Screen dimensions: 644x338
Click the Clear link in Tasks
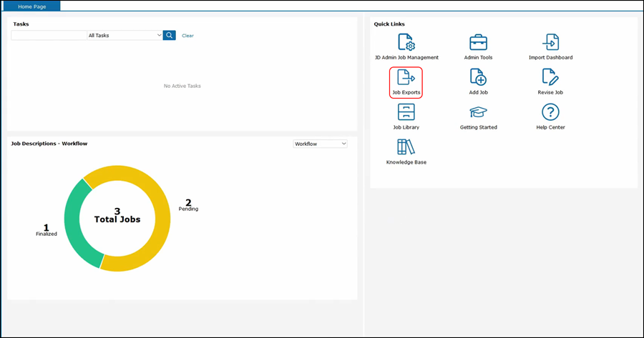coord(187,36)
